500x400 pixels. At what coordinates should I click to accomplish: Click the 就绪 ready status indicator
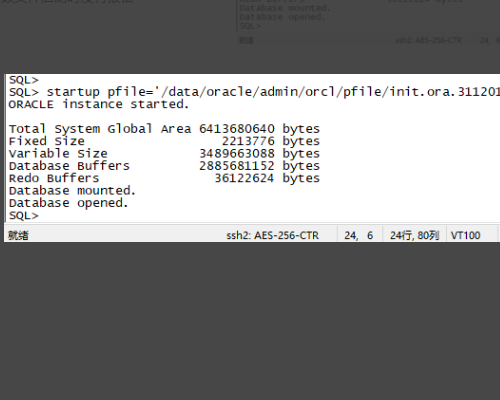[18, 235]
